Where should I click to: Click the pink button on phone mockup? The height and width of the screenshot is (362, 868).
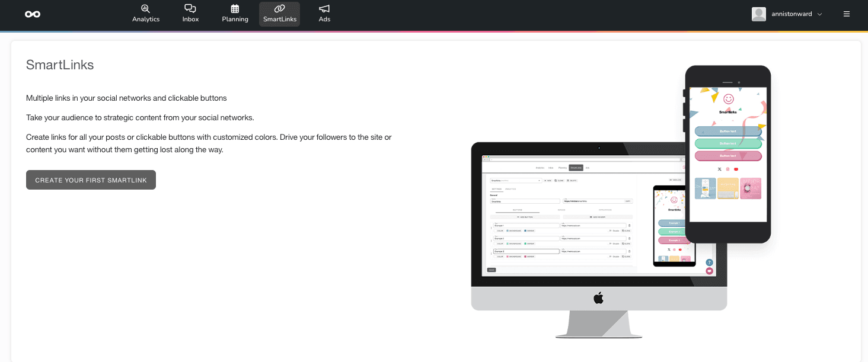[727, 156]
